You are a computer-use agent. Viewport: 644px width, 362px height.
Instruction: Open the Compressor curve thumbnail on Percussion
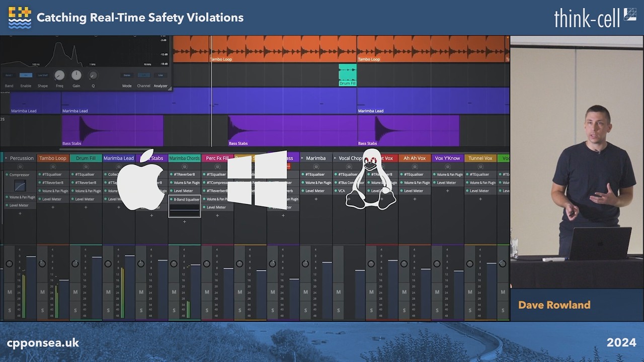click(x=20, y=186)
